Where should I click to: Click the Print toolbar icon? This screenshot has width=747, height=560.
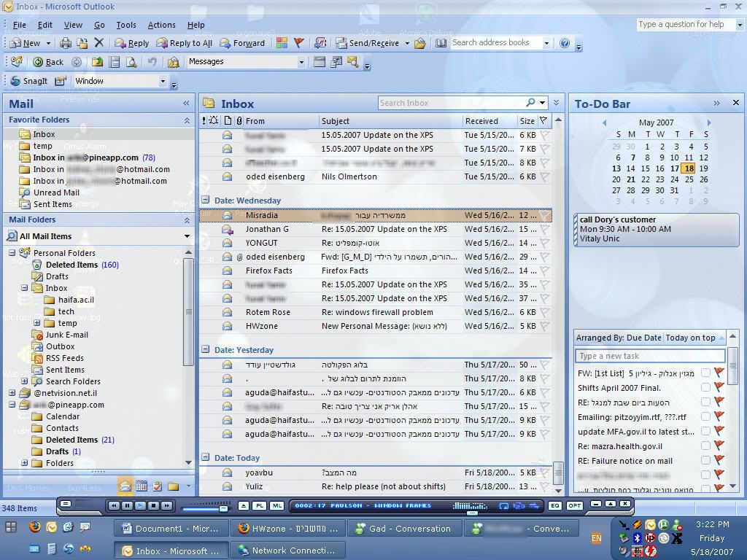click(x=65, y=43)
